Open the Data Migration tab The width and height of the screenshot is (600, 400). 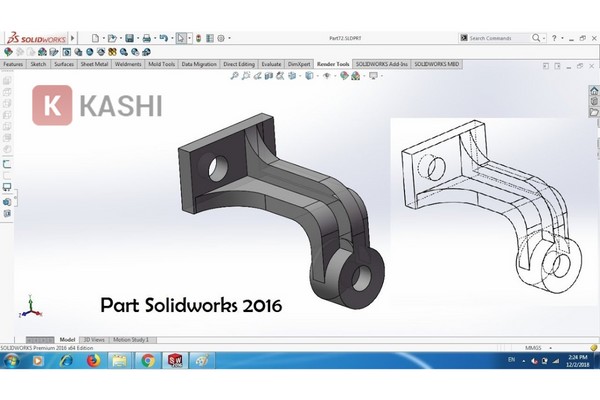click(x=199, y=64)
